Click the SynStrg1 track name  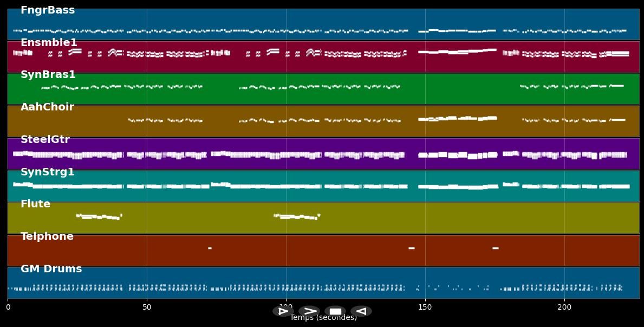[48, 172]
